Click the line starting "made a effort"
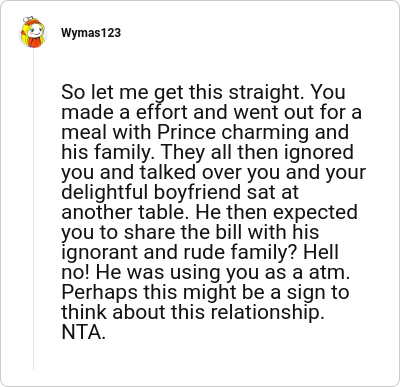 (x=211, y=112)
